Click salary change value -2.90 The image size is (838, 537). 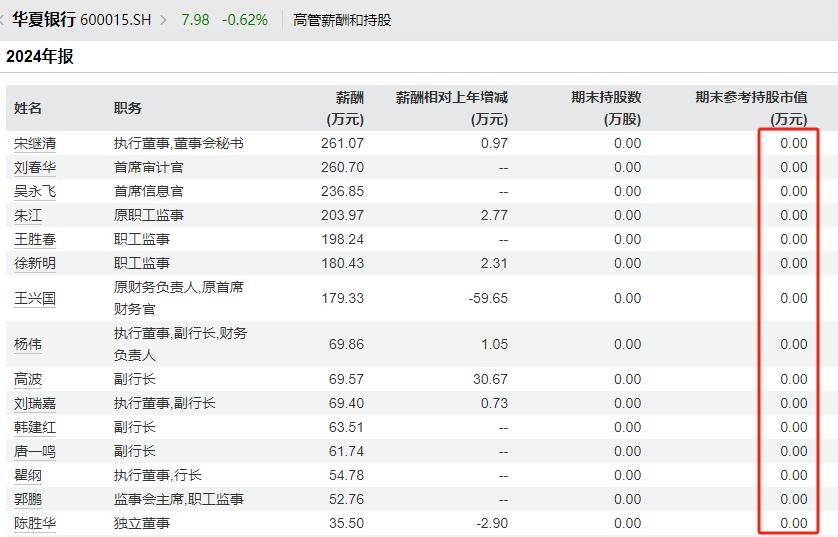click(492, 523)
